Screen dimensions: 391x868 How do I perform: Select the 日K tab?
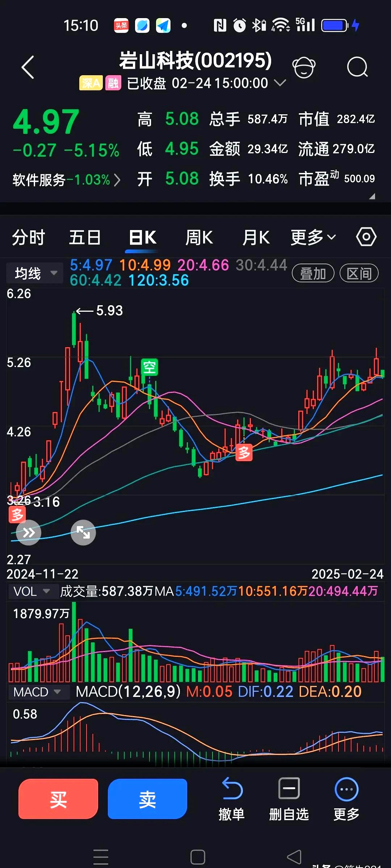pos(142,238)
